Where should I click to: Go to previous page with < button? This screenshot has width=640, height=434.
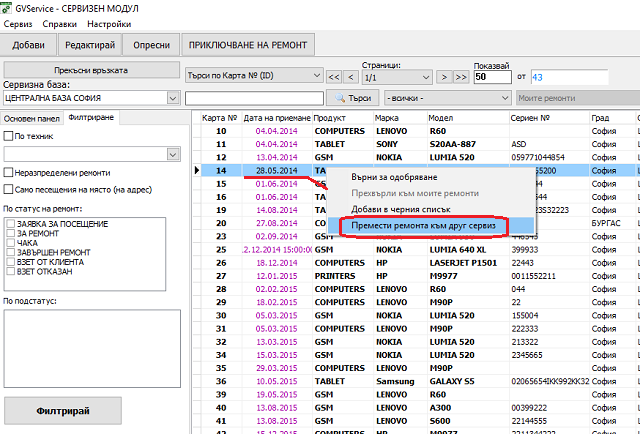[351, 77]
